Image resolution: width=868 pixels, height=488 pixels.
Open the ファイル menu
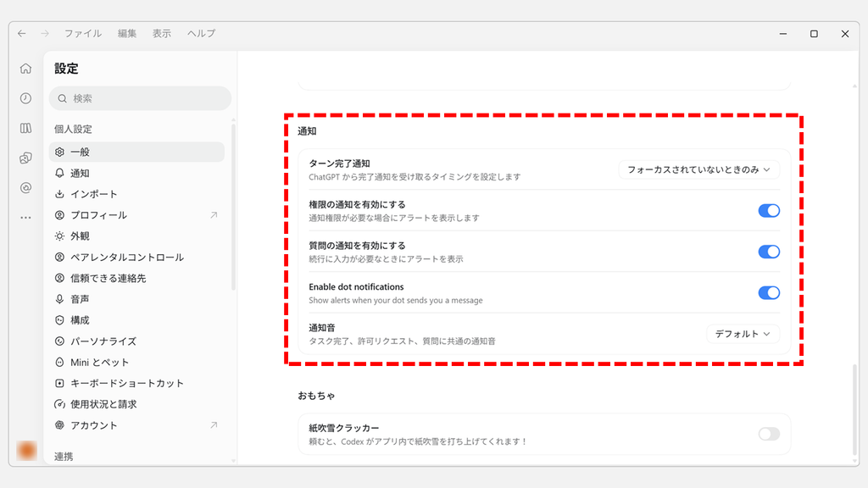tap(83, 34)
